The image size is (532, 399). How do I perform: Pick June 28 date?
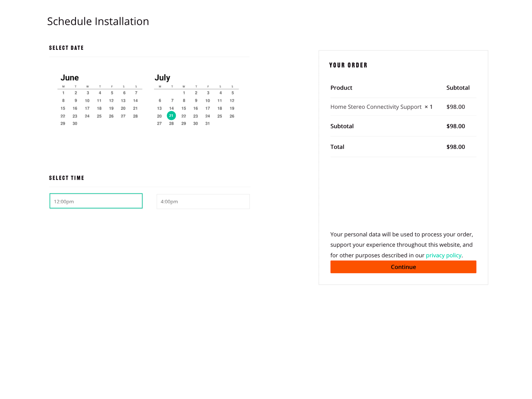pos(135,116)
